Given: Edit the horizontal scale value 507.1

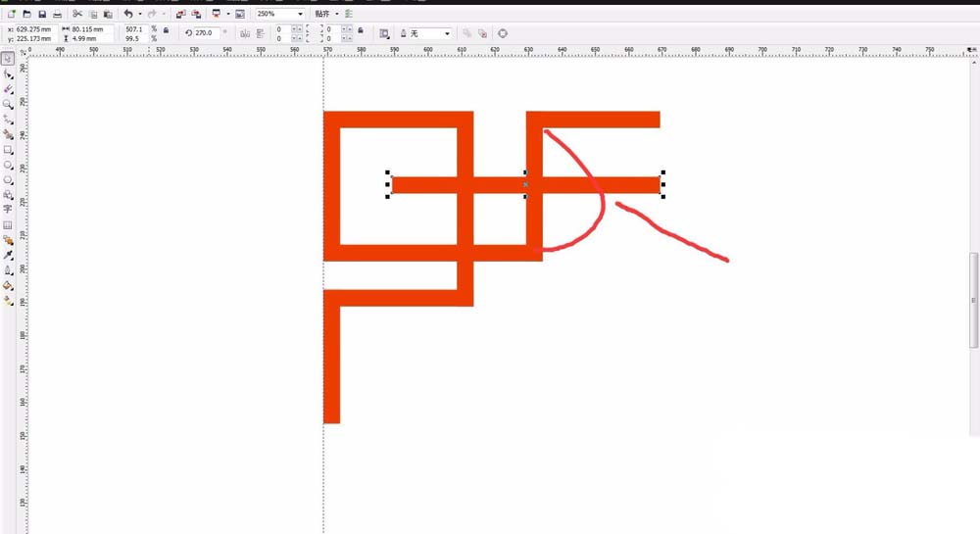Looking at the screenshot, I should coord(135,29).
